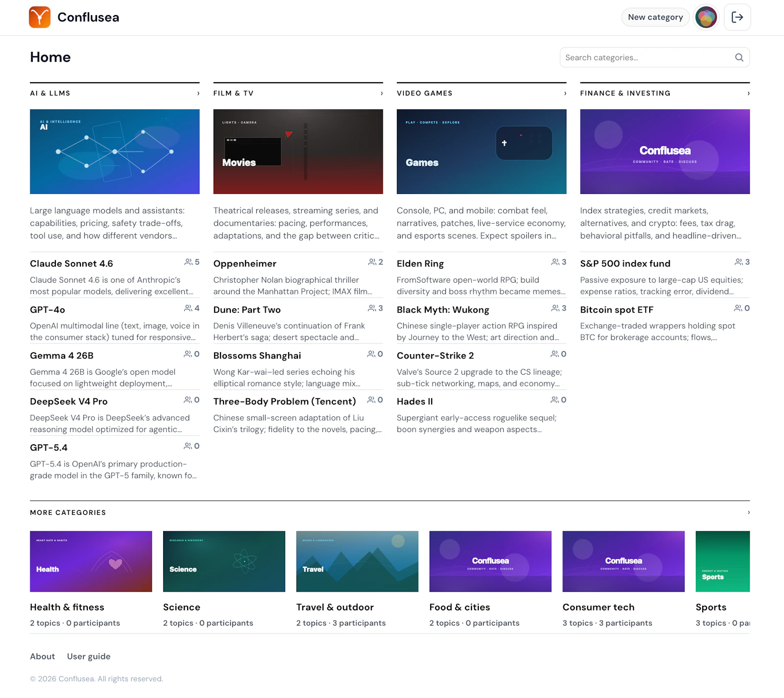Open the Travel & outdoor category title
Screen dimensions: 784x698
coord(335,607)
